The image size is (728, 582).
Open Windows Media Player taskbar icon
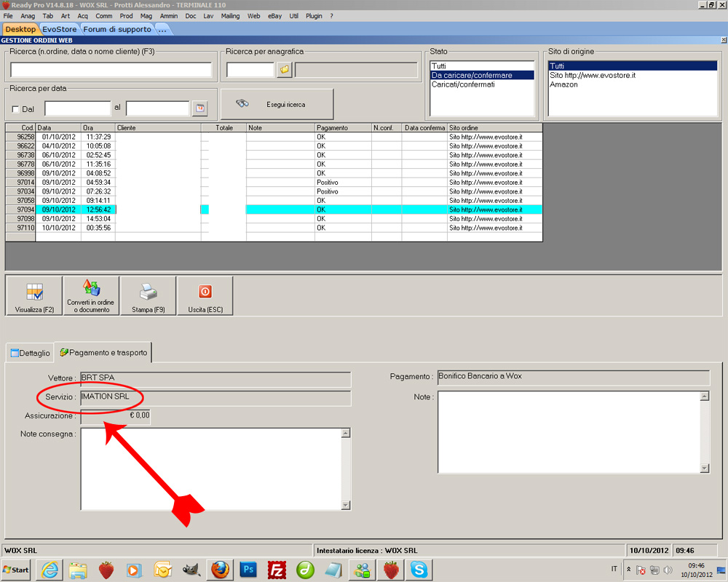click(135, 570)
